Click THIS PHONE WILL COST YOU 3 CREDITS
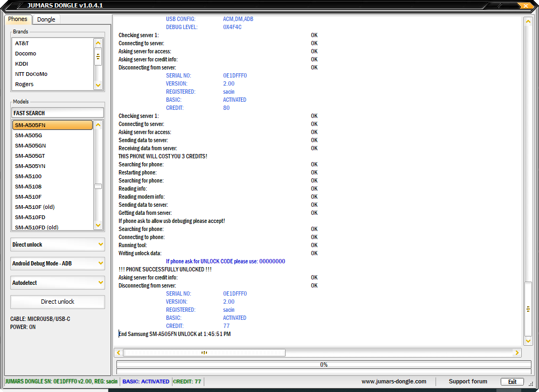 [163, 156]
